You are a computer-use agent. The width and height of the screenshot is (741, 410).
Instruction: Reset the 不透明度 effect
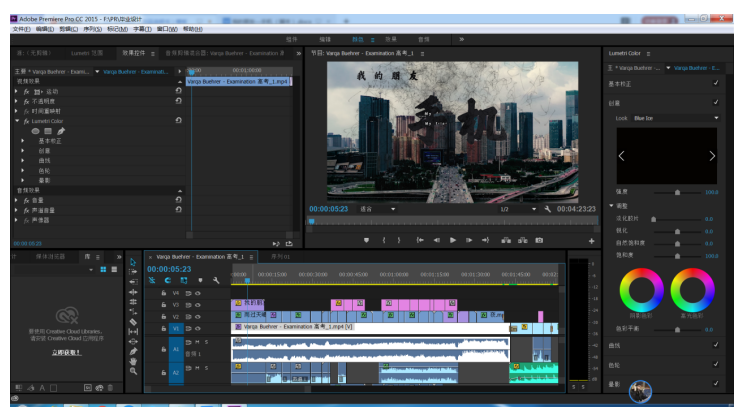[179, 101]
